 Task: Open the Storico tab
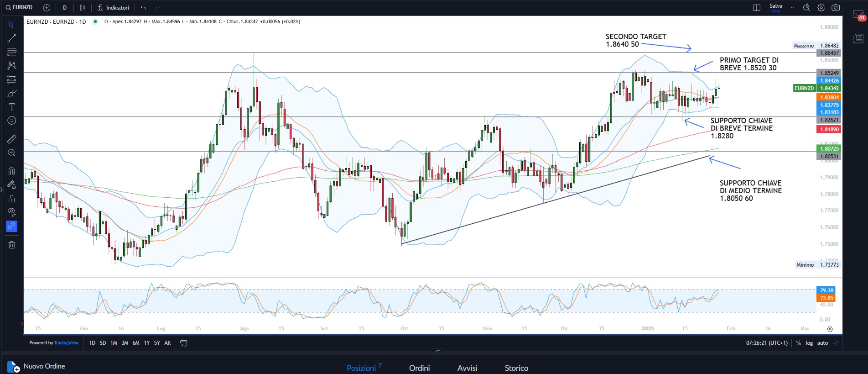click(x=516, y=368)
